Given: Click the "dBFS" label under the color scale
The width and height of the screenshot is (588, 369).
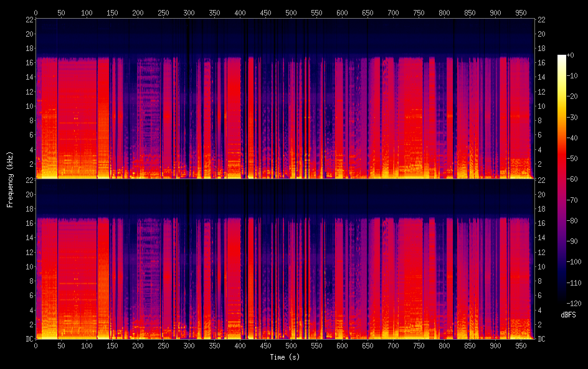Looking at the screenshot, I should [x=568, y=315].
